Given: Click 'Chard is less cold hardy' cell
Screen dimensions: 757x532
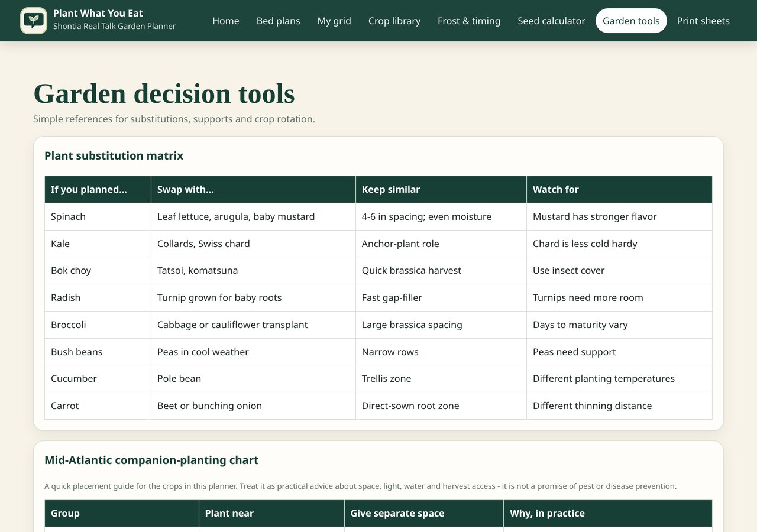Looking at the screenshot, I should (x=619, y=244).
